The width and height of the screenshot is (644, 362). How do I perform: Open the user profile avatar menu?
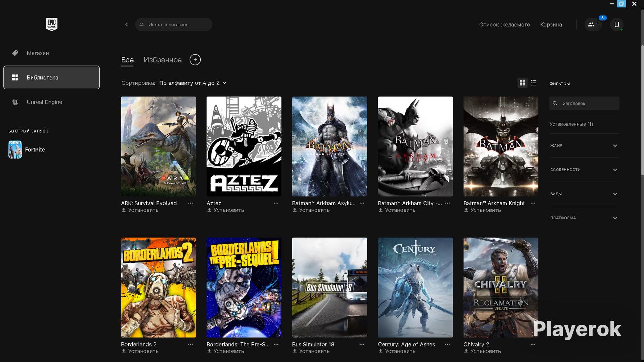[x=616, y=25]
